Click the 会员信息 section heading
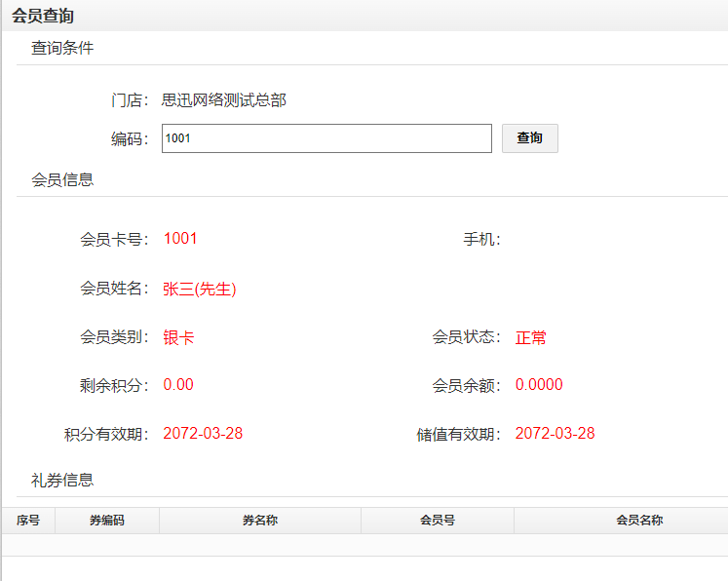This screenshot has width=728, height=581. [62, 179]
